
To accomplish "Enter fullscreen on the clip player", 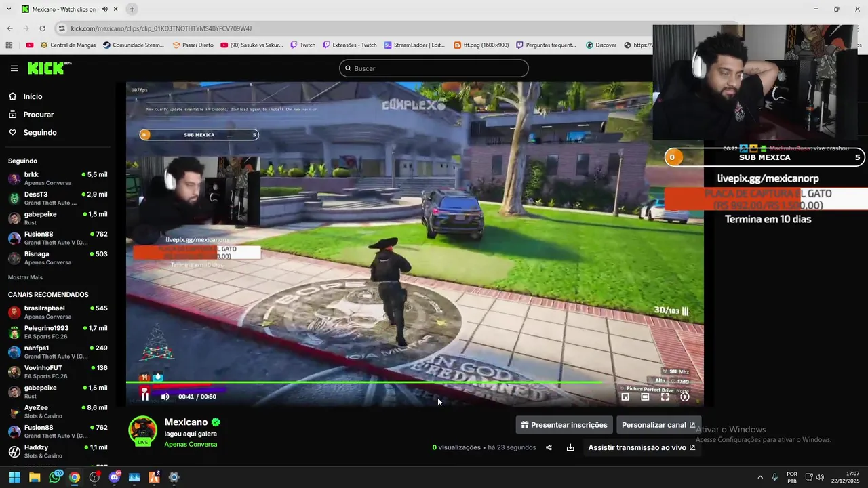I will pos(665,396).
